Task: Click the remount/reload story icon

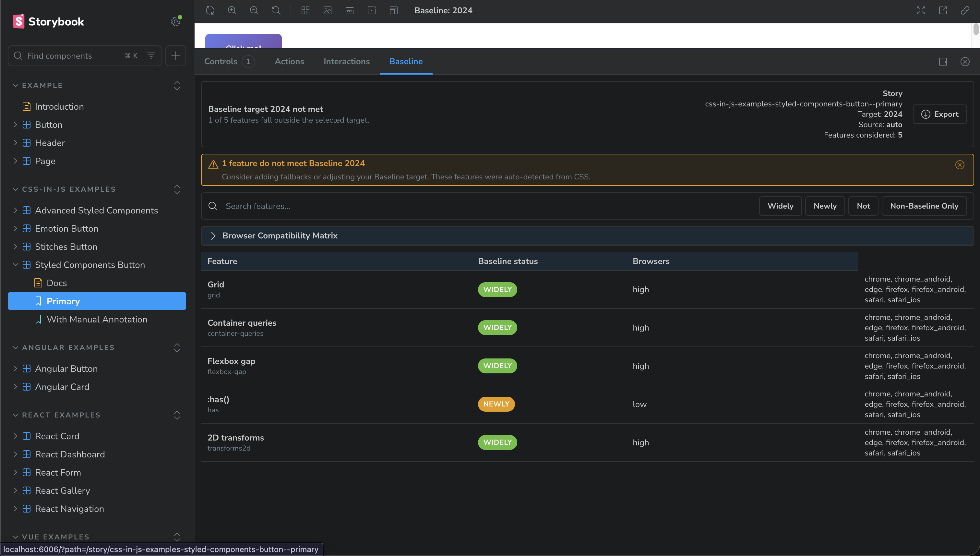Action: pos(210,10)
